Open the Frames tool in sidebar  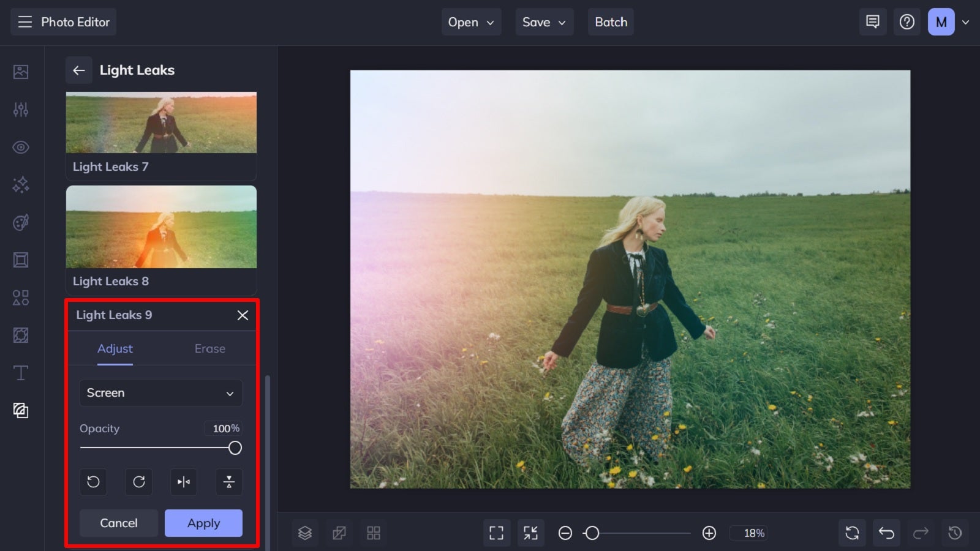(21, 260)
